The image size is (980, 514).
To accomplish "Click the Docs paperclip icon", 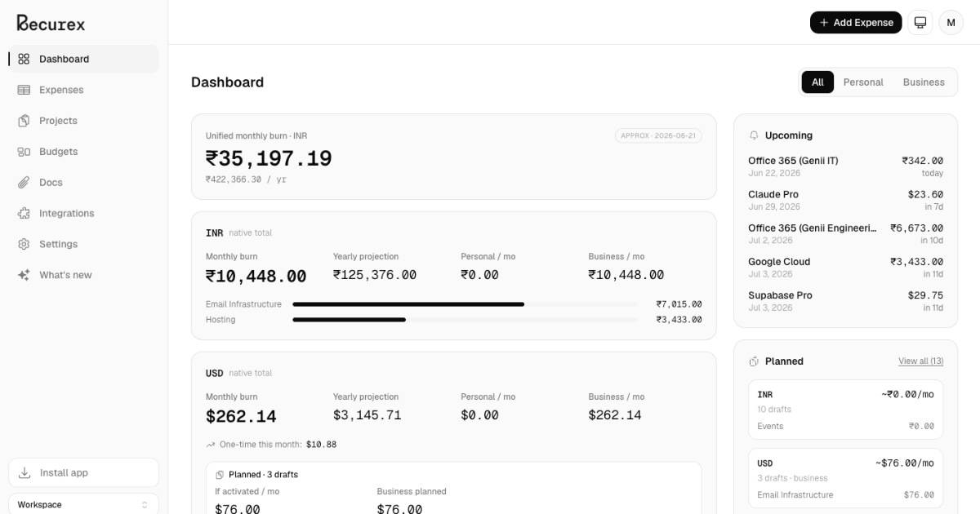I will pos(24,183).
